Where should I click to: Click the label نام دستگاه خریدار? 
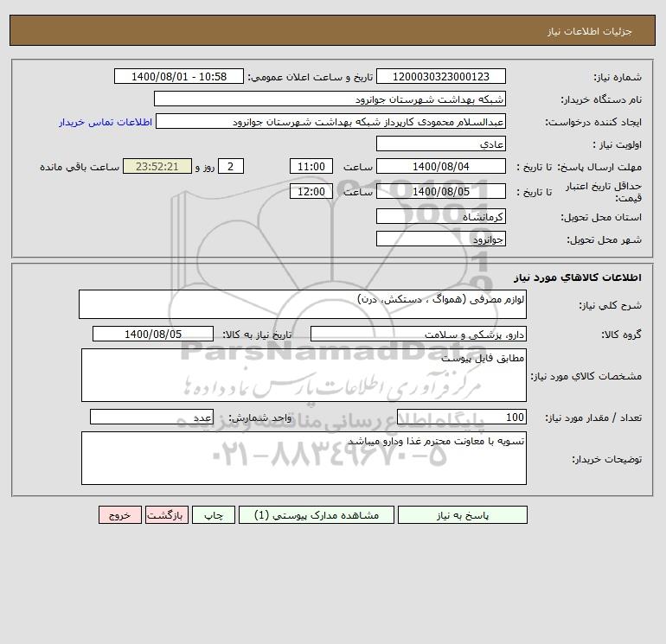(x=601, y=99)
